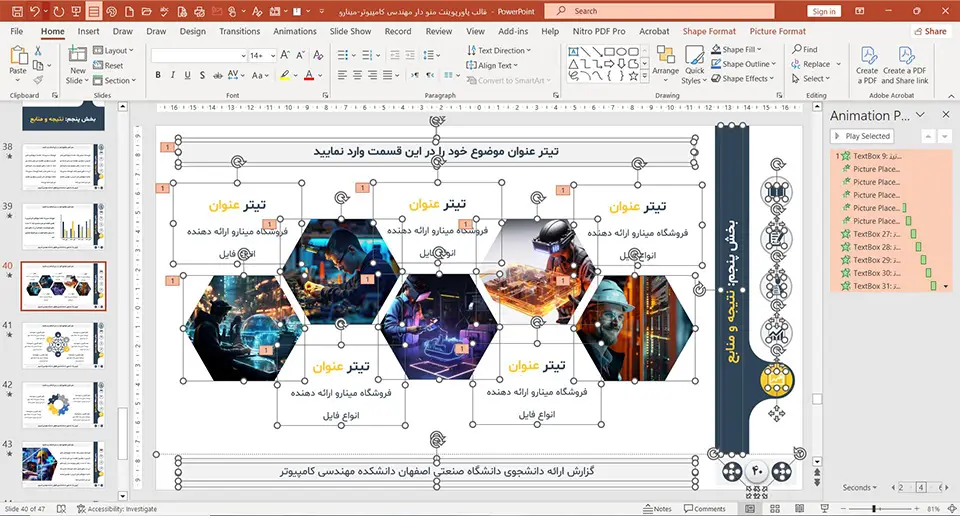
Task: Click the New Slide icon
Action: point(78,54)
